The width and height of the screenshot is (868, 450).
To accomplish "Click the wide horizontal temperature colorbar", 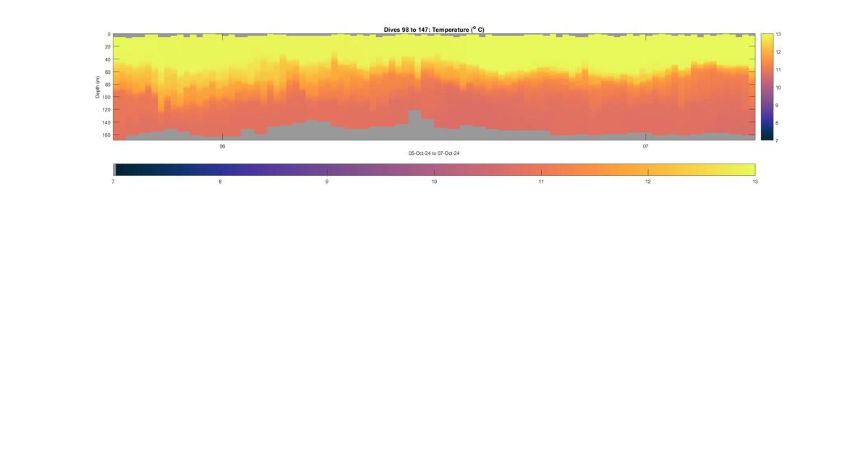I will pyautogui.click(x=434, y=169).
